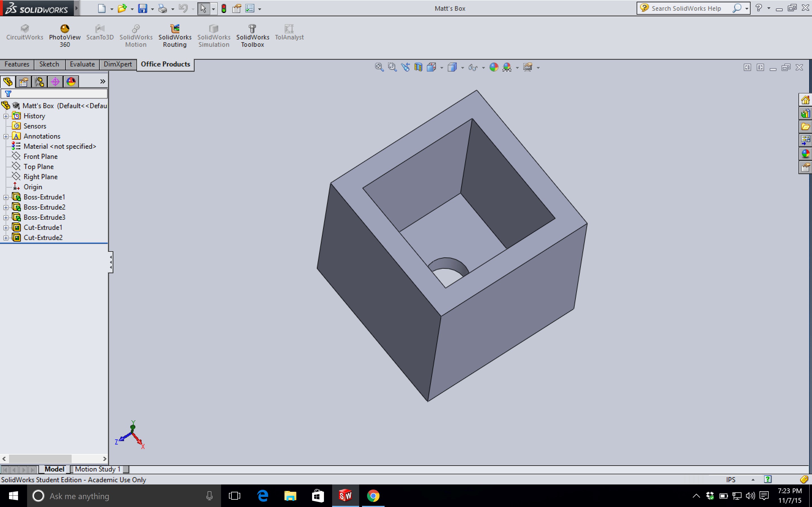
Task: Expand the Annotations tree item
Action: pyautogui.click(x=4, y=136)
